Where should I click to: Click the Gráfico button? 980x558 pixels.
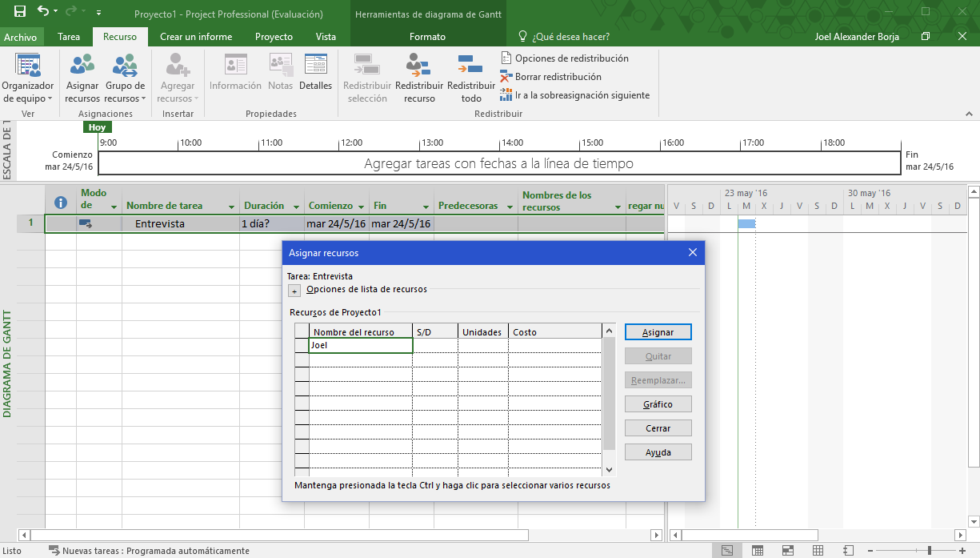tap(658, 404)
